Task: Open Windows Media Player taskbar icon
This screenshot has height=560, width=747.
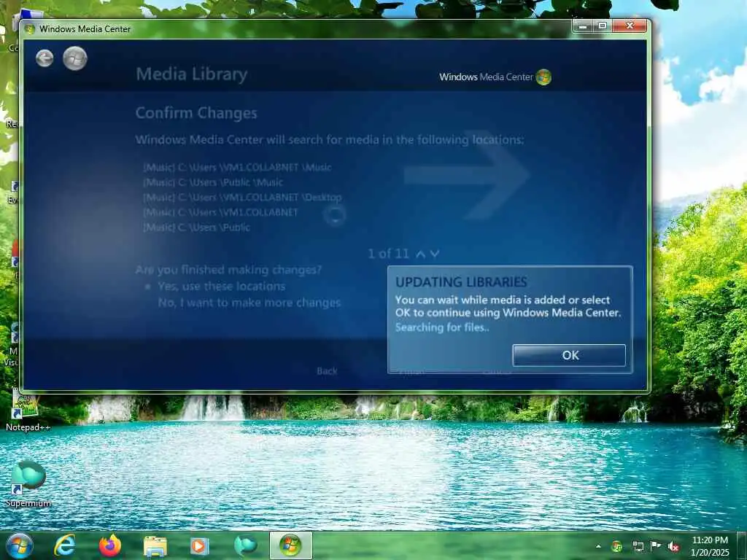Action: [x=199, y=546]
